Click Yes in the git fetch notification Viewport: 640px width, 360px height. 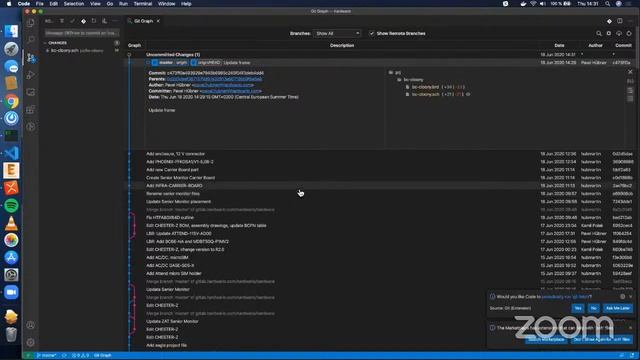[578, 308]
